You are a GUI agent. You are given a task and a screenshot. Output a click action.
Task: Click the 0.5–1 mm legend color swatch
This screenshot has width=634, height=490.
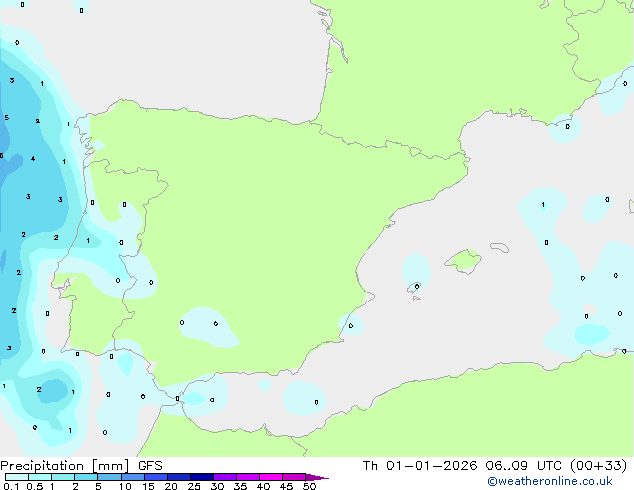tap(40, 477)
